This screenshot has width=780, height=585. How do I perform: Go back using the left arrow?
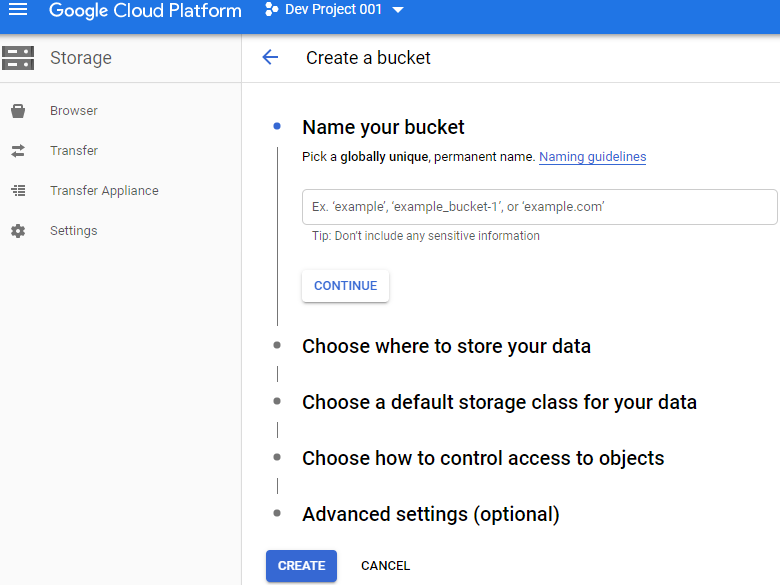[x=270, y=58]
